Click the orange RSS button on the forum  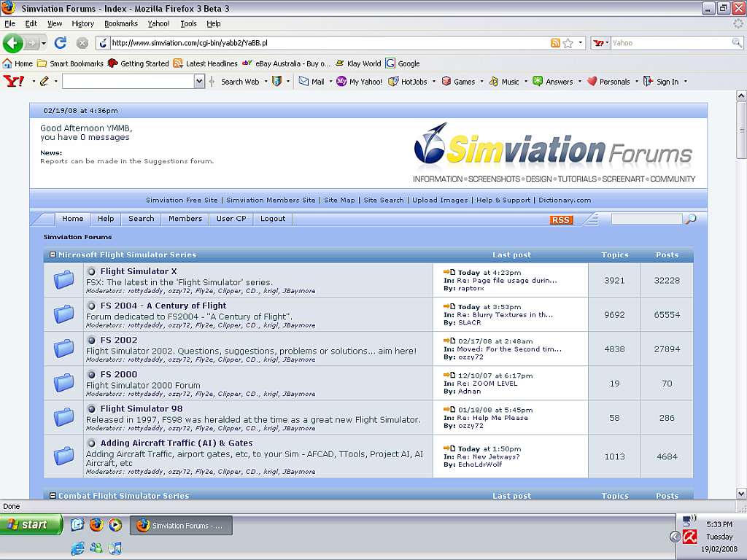tap(561, 219)
